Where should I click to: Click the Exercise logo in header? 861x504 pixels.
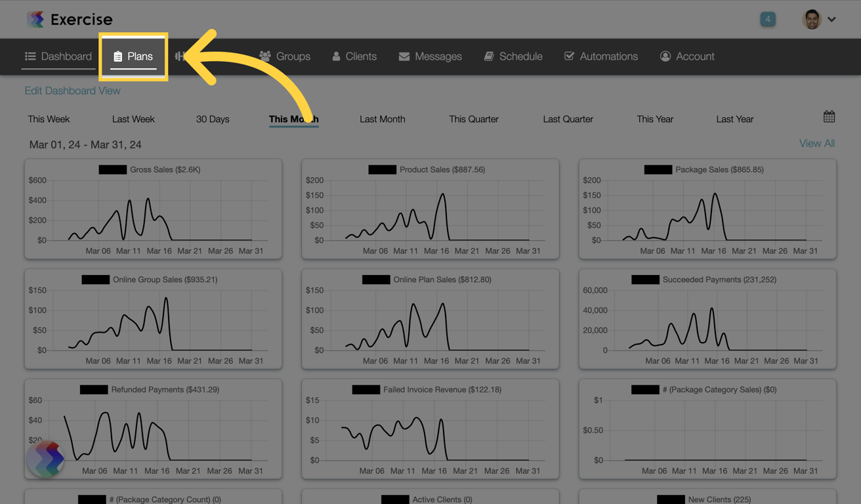tap(70, 19)
